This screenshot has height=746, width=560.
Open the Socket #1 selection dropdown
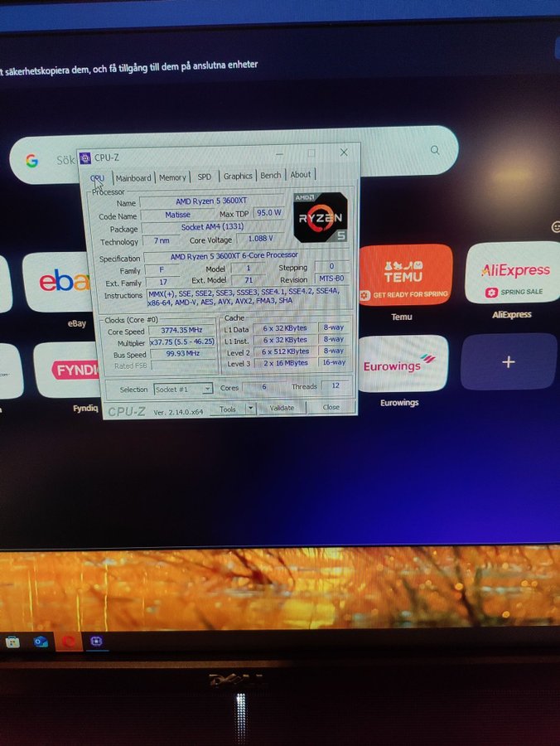tap(183, 390)
